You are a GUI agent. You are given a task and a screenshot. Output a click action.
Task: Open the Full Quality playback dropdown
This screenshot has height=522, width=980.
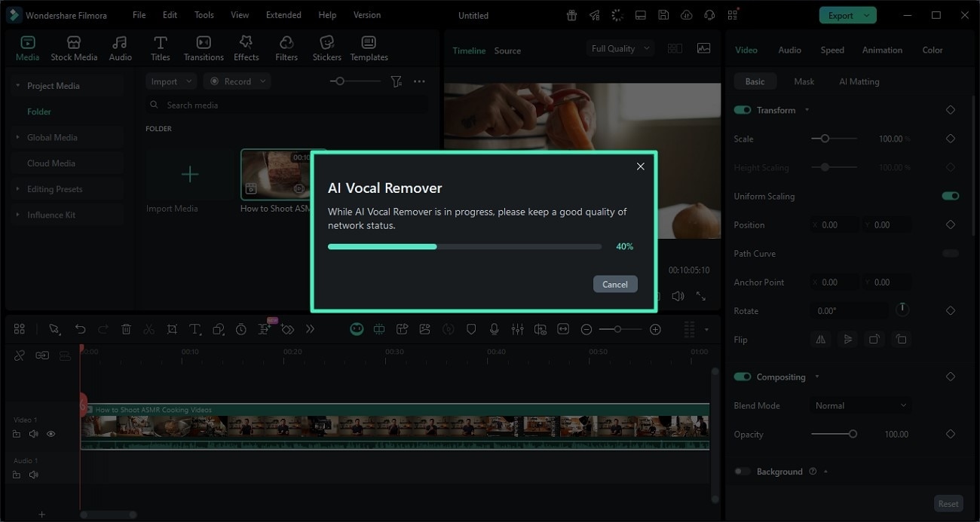[x=618, y=47]
